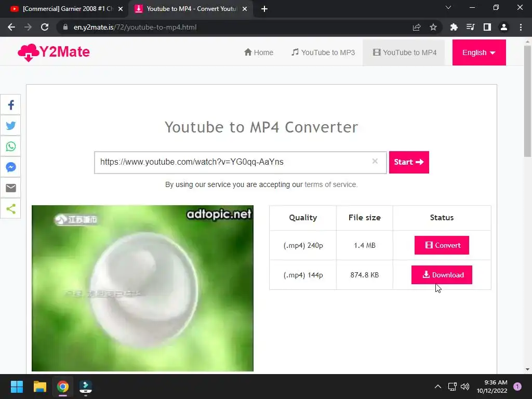View site info via the padlock icon
This screenshot has height=399, width=532.
65,27
